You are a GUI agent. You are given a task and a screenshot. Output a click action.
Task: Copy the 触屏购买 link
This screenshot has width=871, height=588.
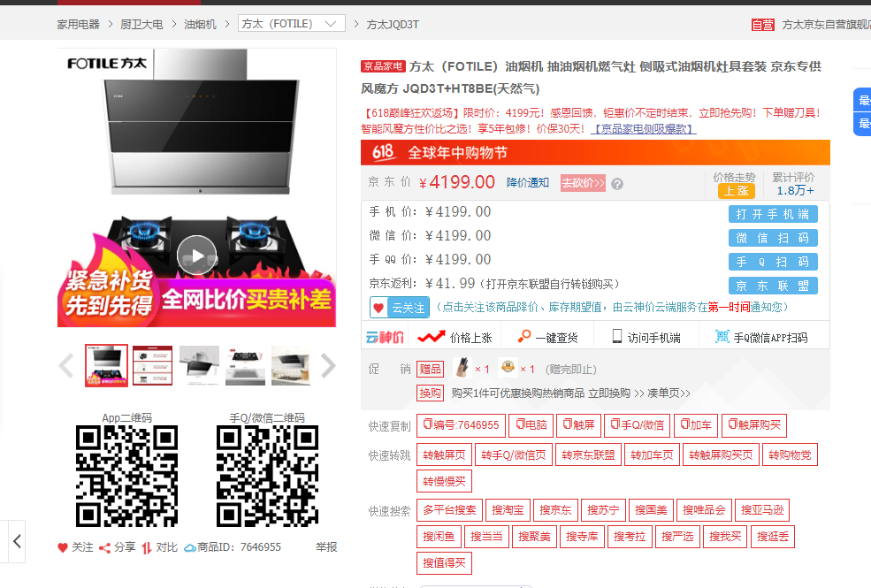(x=754, y=425)
